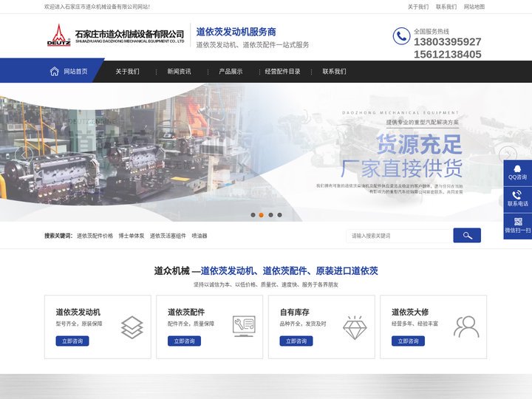Screen dimensions: 532x399
Task: Click the wrench monitor icon in 道依茨配件 card
Action: tap(244, 327)
